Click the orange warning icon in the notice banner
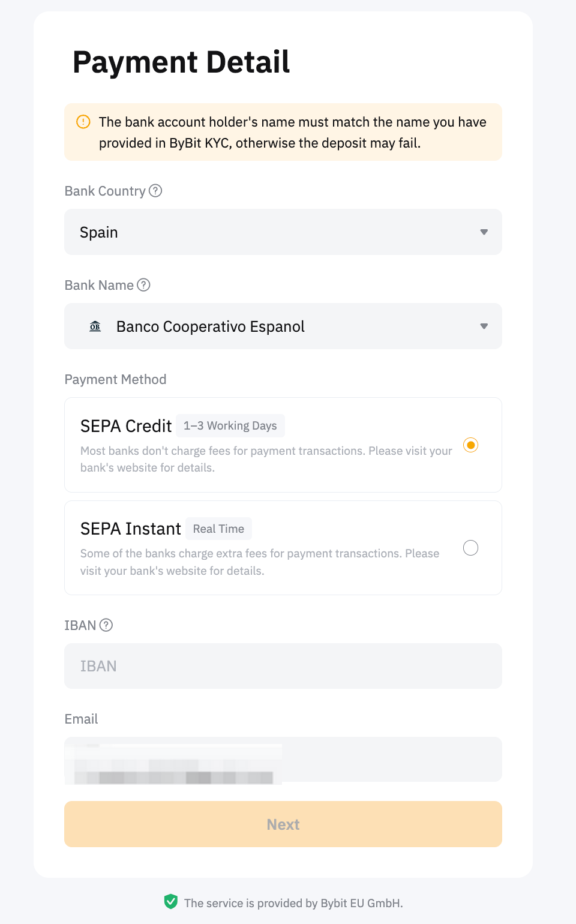 coord(83,122)
